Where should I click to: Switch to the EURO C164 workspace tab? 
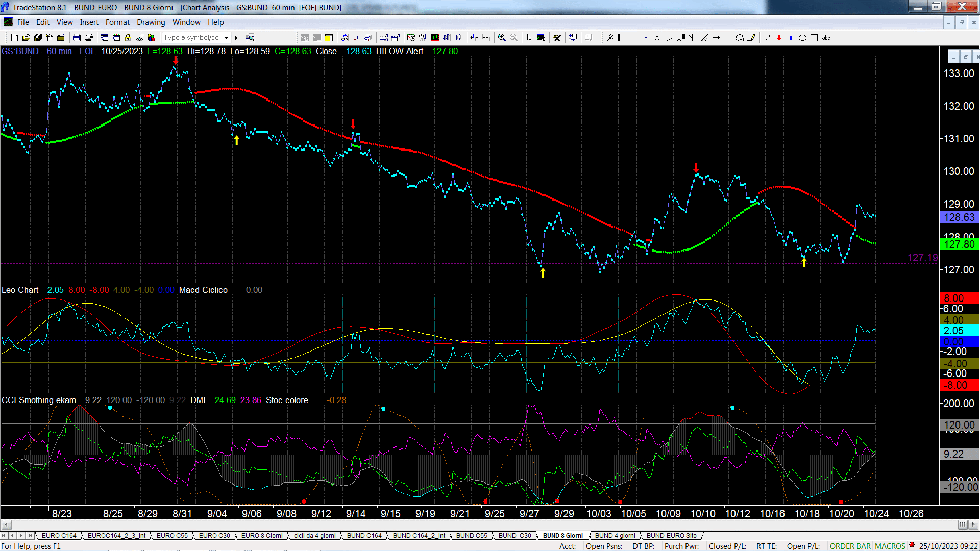click(x=59, y=536)
